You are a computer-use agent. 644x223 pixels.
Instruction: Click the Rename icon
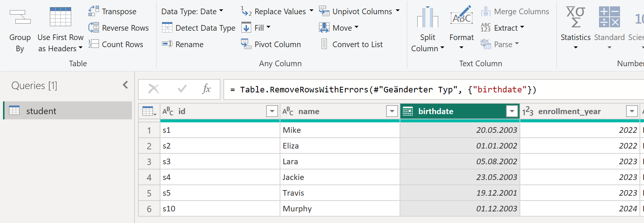coord(167,44)
